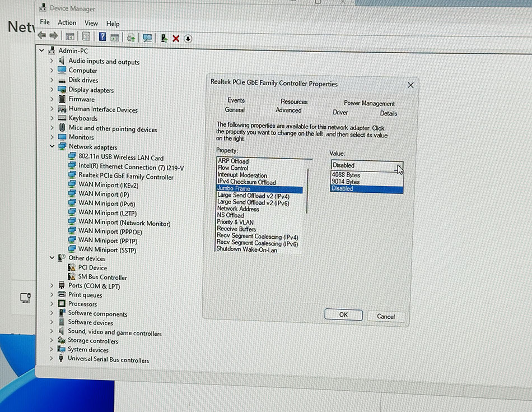Click the red X Uninstall device icon
The image size is (532, 412).
click(x=176, y=38)
